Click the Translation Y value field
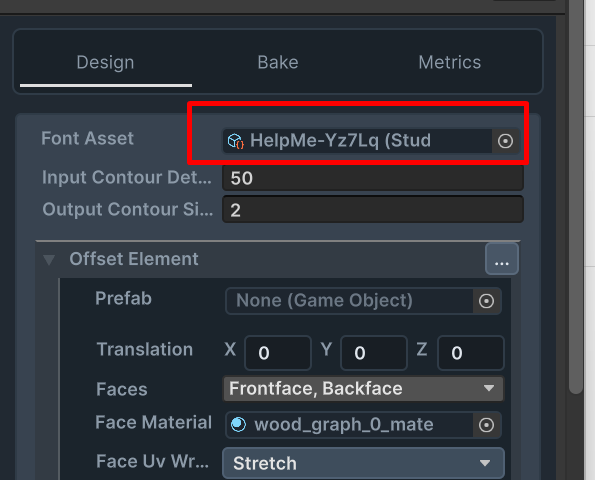 374,353
